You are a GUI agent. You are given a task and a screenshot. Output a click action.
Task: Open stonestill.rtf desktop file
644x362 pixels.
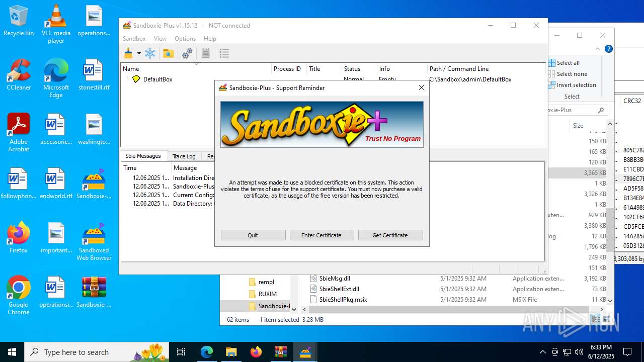[x=94, y=75]
